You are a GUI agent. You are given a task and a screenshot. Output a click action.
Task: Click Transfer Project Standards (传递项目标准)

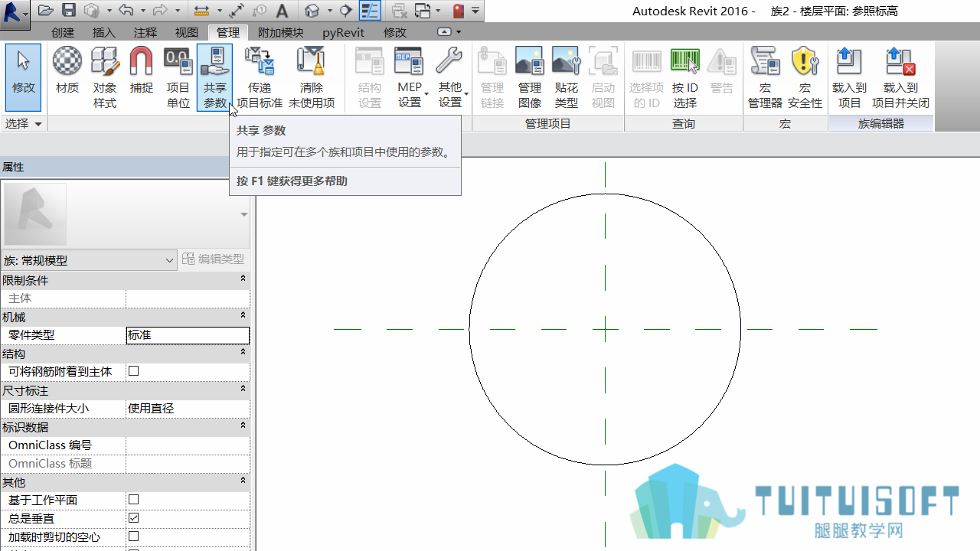pyautogui.click(x=260, y=77)
